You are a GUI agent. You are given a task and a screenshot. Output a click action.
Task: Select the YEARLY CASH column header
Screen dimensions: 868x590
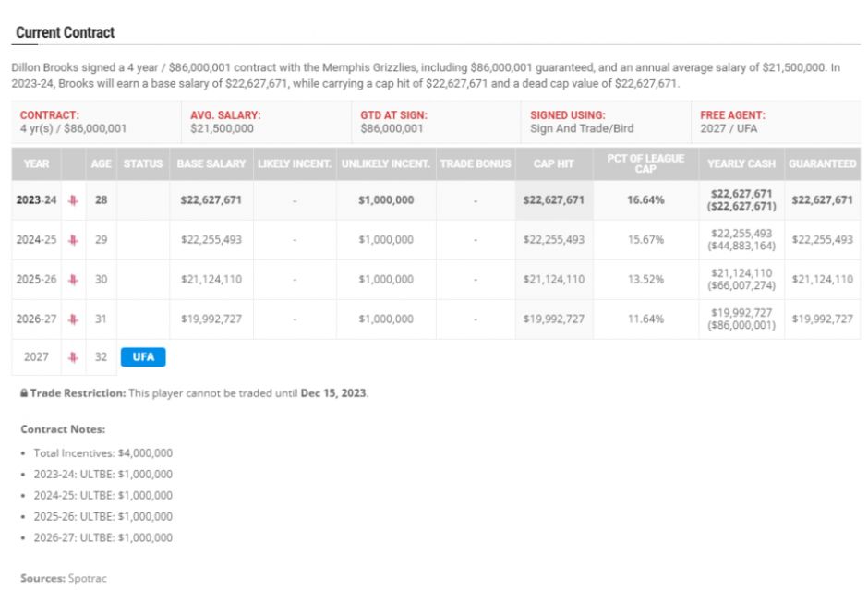741,163
